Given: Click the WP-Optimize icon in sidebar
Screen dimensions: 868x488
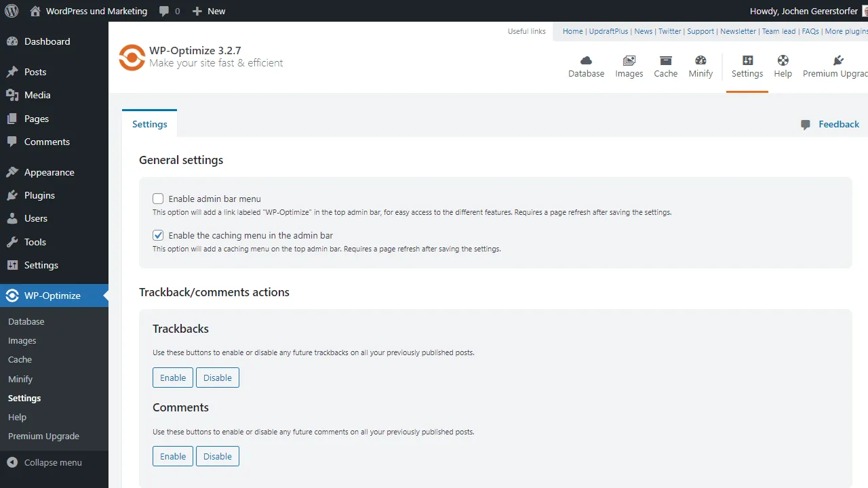Looking at the screenshot, I should point(12,296).
